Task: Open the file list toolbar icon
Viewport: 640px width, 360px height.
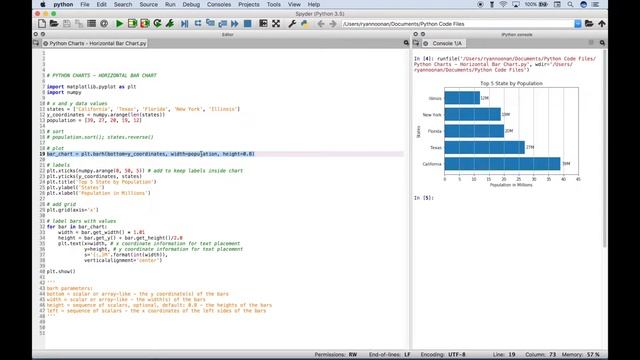Action: [x=91, y=24]
